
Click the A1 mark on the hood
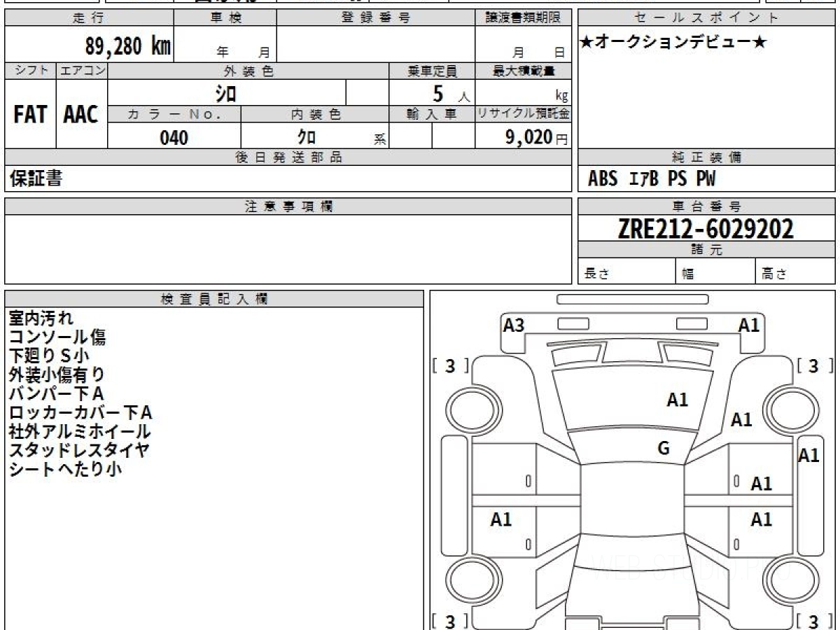(x=678, y=400)
